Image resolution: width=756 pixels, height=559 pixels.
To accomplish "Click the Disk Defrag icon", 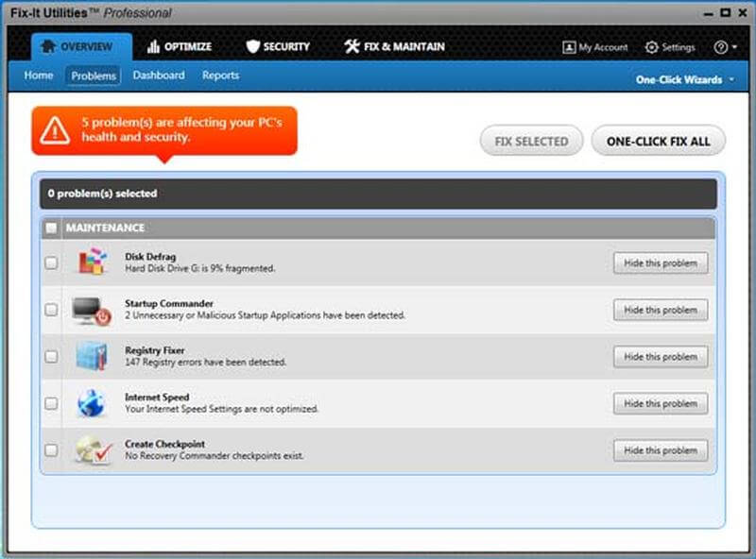I will click(92, 263).
